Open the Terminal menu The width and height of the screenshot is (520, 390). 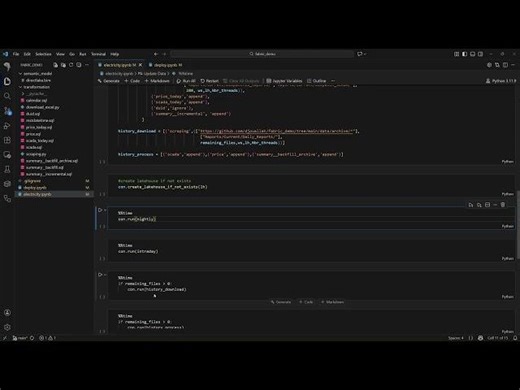[x=98, y=54]
